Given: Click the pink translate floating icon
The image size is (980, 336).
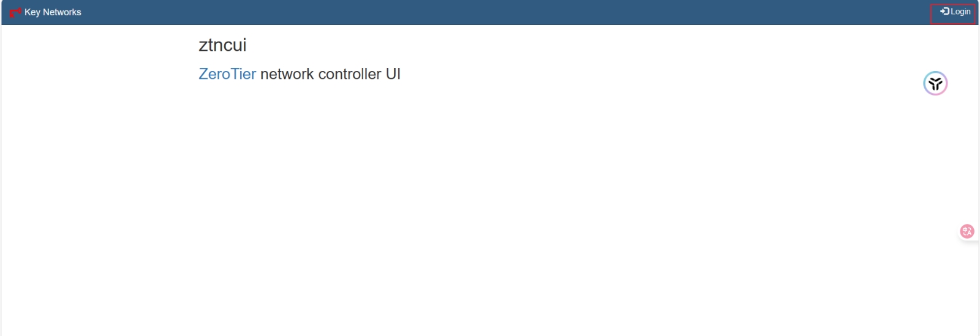Looking at the screenshot, I should click(x=967, y=231).
